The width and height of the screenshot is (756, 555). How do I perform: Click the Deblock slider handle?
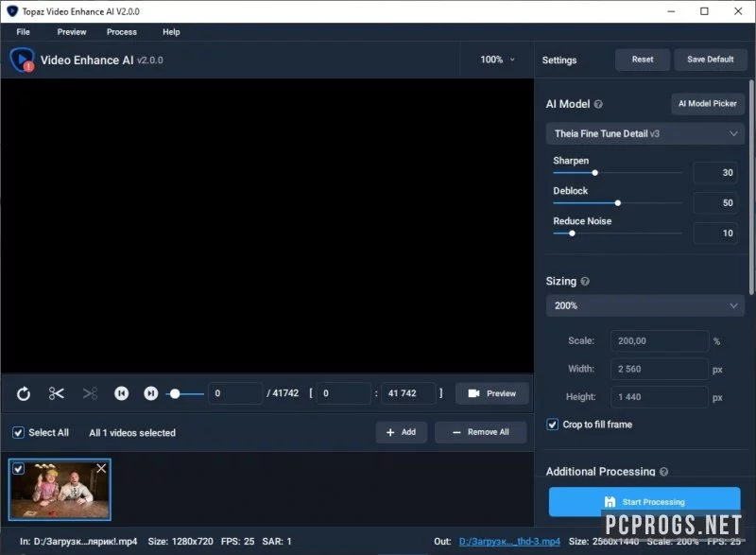[x=618, y=203]
